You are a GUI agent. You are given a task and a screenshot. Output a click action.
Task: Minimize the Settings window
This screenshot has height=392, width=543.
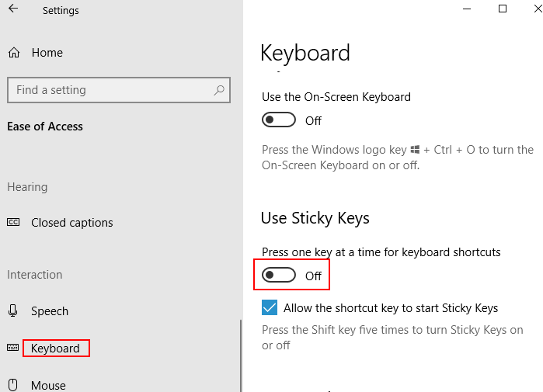point(467,9)
